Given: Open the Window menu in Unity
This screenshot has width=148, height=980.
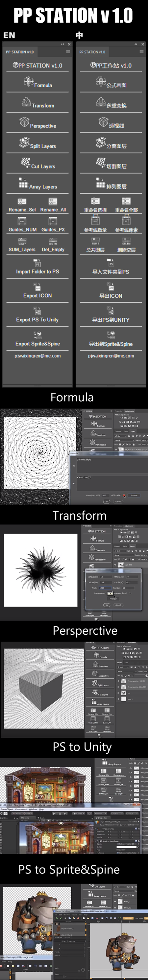Looking at the screenshot, I should pyautogui.click(x=33, y=809).
